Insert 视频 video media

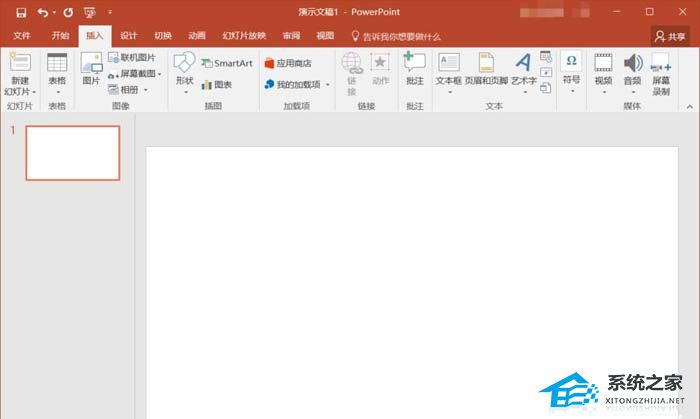point(602,70)
